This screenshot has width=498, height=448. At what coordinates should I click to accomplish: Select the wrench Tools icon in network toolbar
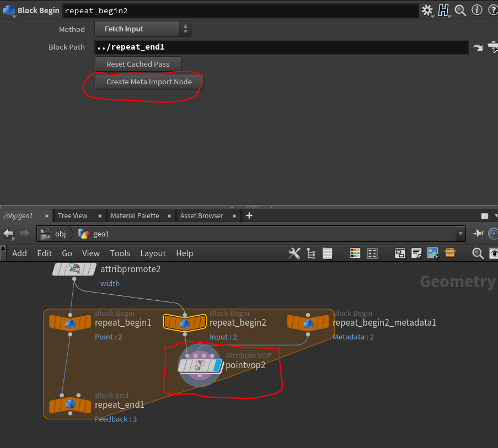pos(294,253)
